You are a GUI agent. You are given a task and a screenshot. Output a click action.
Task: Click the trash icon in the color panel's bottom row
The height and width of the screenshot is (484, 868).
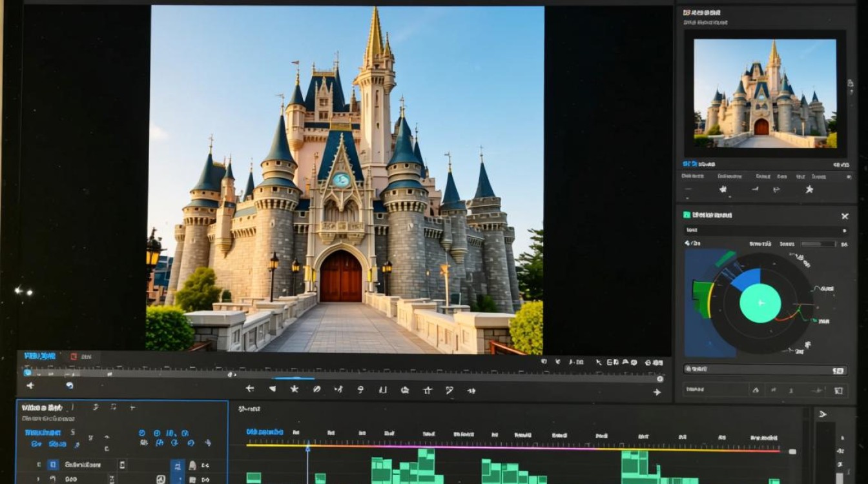click(x=838, y=390)
